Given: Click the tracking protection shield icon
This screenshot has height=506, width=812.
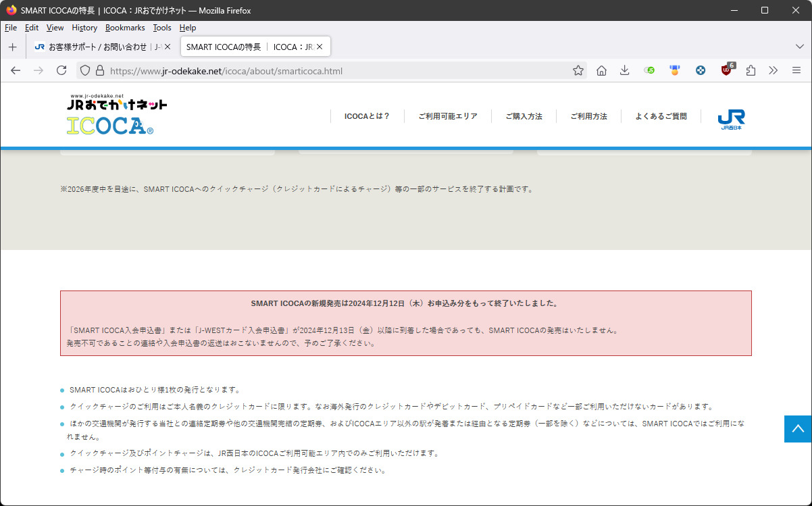Looking at the screenshot, I should click(84, 70).
